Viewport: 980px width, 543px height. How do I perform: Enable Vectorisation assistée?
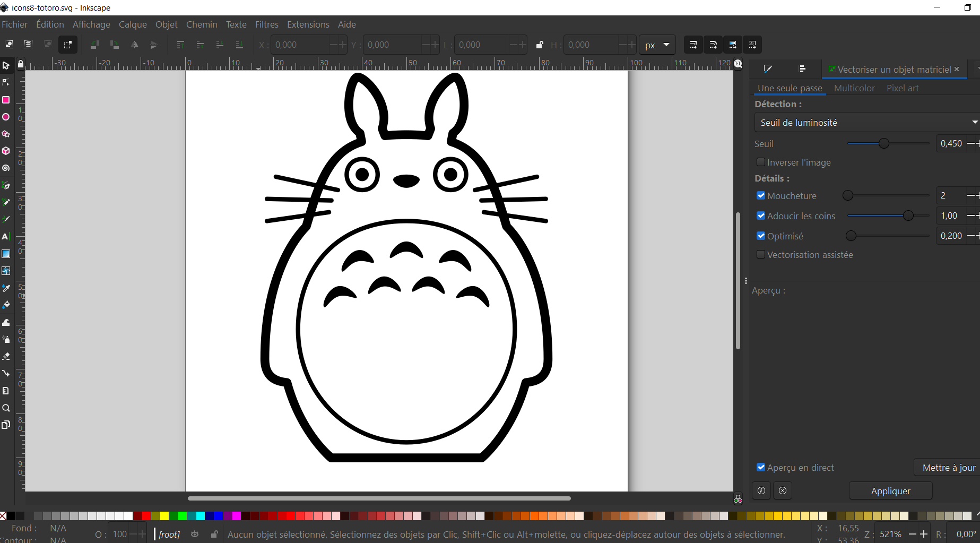coord(761,254)
